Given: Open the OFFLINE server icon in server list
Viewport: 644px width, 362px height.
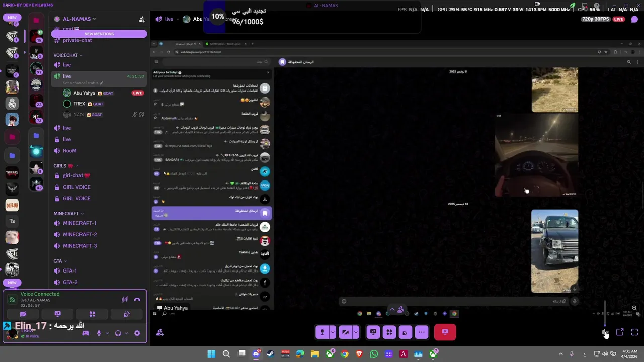Looking at the screenshot, I should coord(12,205).
